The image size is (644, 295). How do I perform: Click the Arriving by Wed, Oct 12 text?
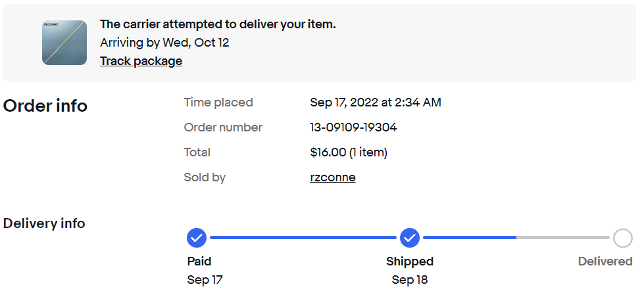pos(164,43)
